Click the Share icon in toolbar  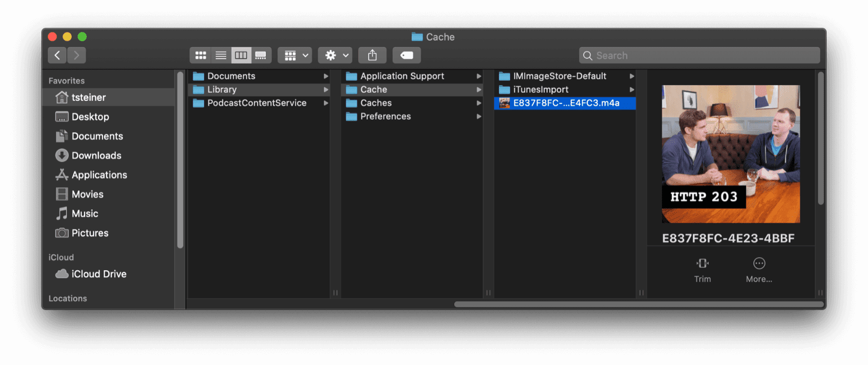(372, 55)
